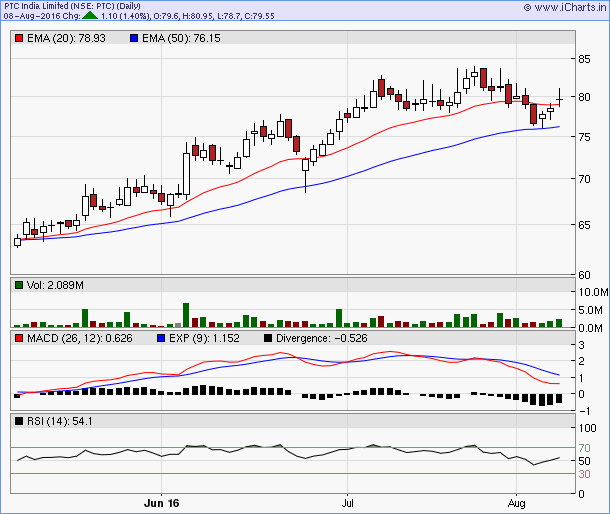Select the 'EMA (50): 76.15' label
Viewport: 610px width, 514px height.
(x=181, y=38)
